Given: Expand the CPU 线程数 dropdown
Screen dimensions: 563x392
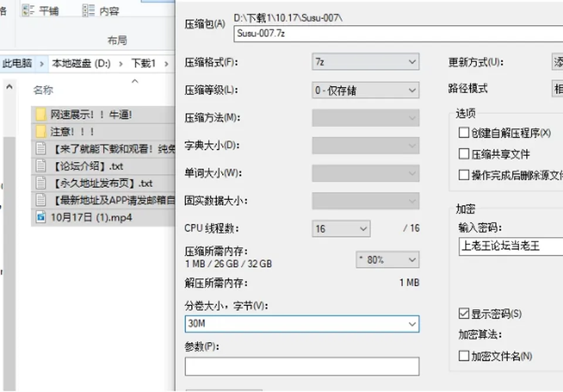Looking at the screenshot, I should click(341, 229).
